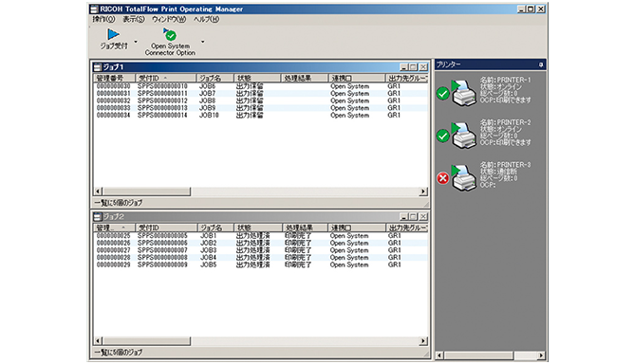Select the PRINTER-1 printer icon
This screenshot has width=634, height=364.
tap(464, 93)
